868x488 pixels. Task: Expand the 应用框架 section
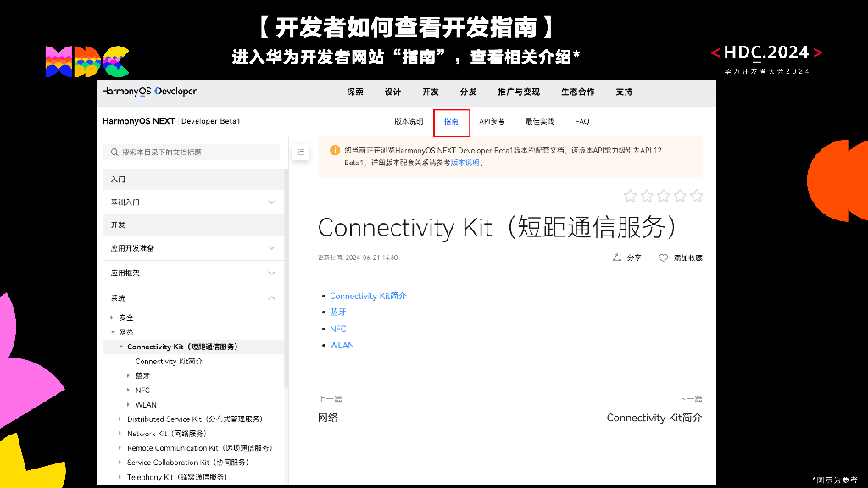tap(270, 273)
